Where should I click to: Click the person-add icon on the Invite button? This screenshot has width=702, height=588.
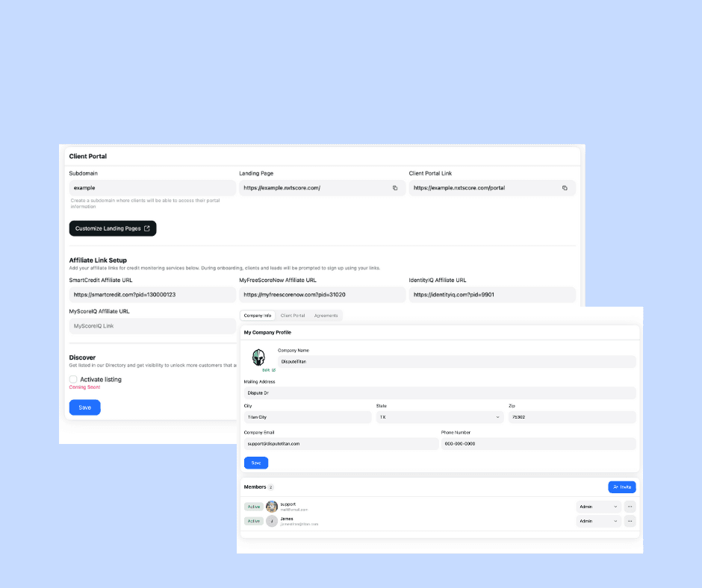point(615,487)
